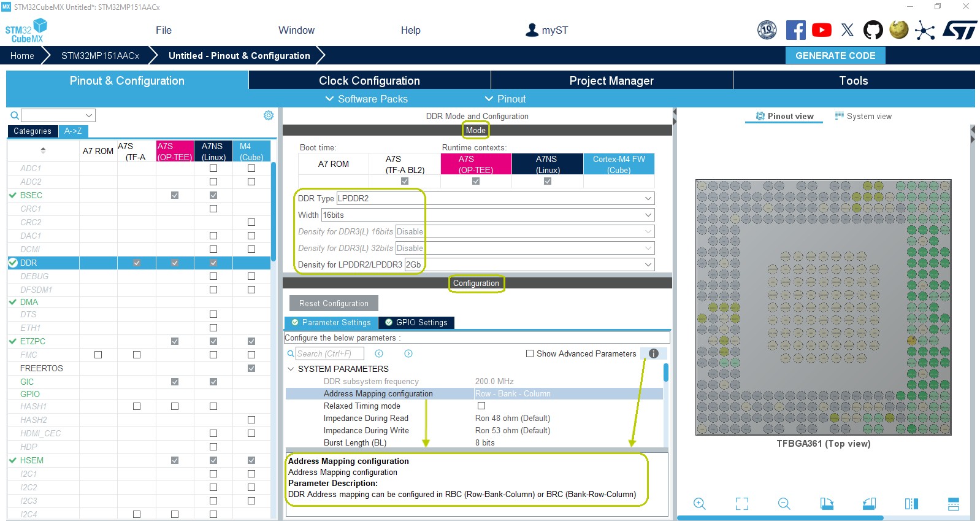The height and width of the screenshot is (521, 980).
Task: Click the ST logo in the header
Action: [x=960, y=30]
